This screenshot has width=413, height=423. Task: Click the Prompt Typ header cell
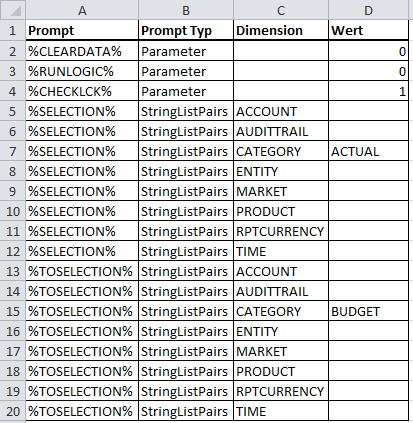click(186, 30)
